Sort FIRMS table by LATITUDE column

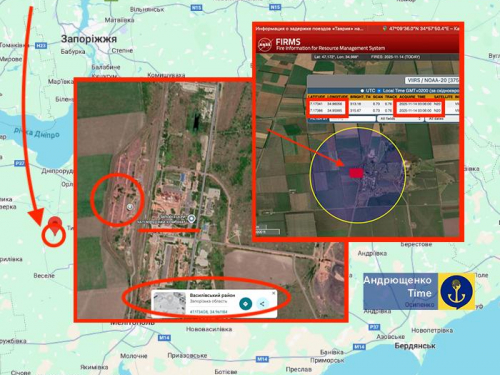(316, 97)
